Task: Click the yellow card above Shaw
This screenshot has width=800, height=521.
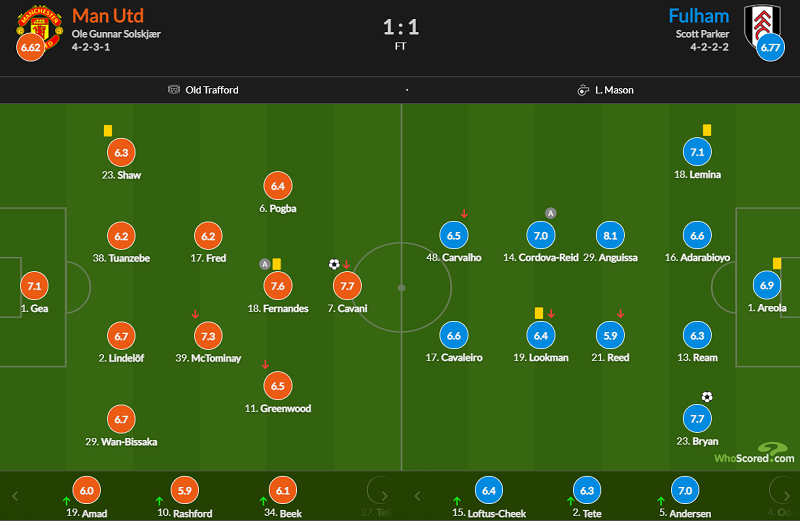Action: click(x=108, y=131)
